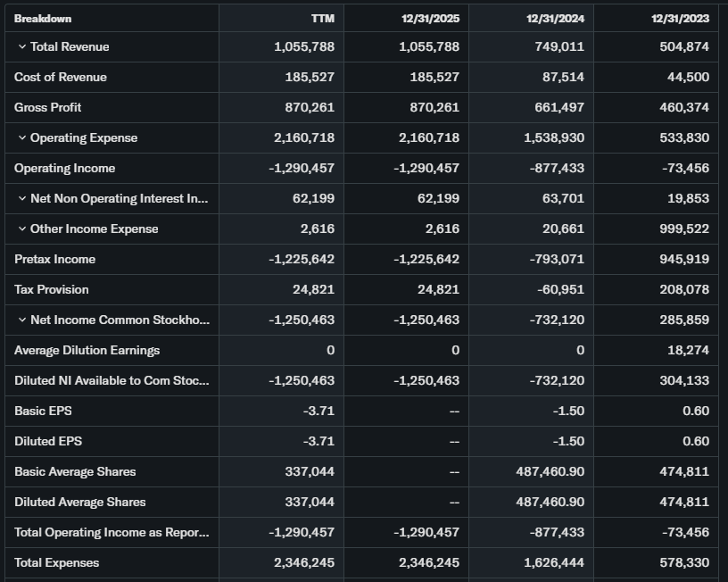This screenshot has height=582, width=728.
Task: Click the Diluted Average Shares row label
Action: pos(79,502)
